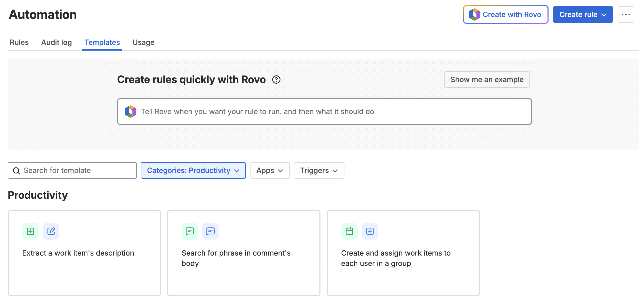This screenshot has width=644, height=301.
Task: Click the green create-item trigger icon on Extract card
Action: (x=30, y=231)
